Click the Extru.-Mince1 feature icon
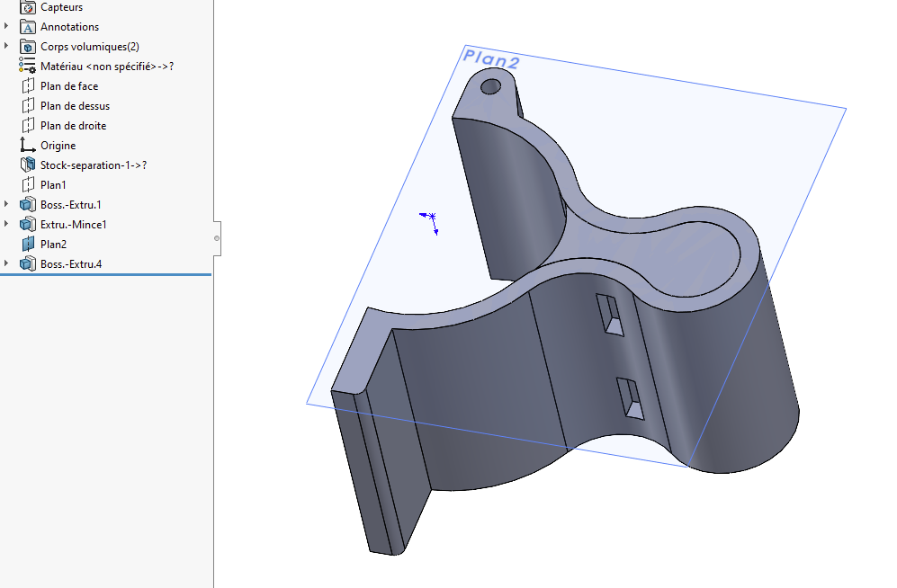The width and height of the screenshot is (897, 588). [28, 225]
